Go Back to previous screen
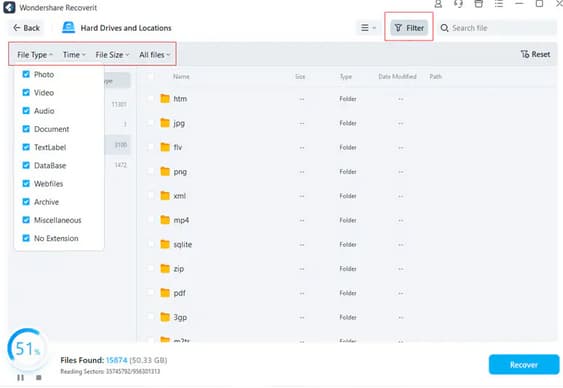This screenshot has height=388, width=563. click(x=26, y=28)
